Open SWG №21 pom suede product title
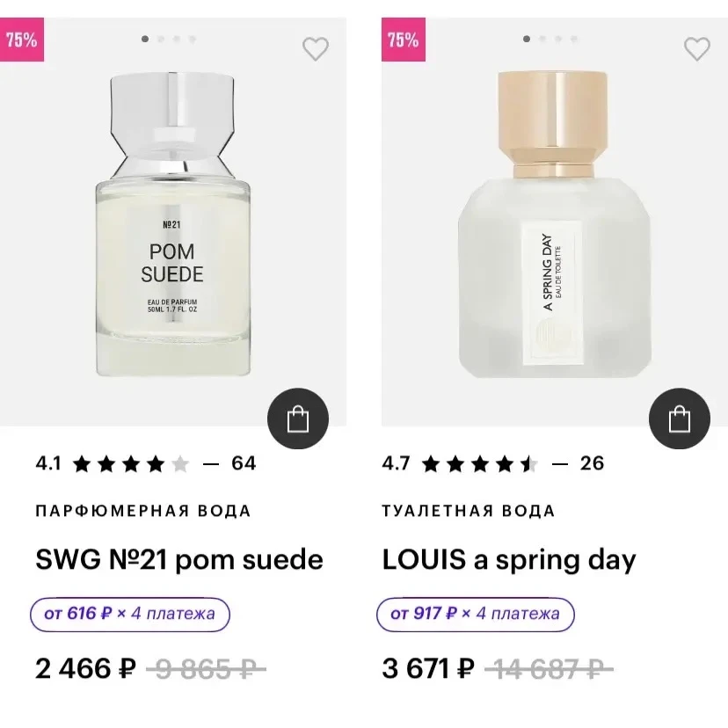 (179, 559)
